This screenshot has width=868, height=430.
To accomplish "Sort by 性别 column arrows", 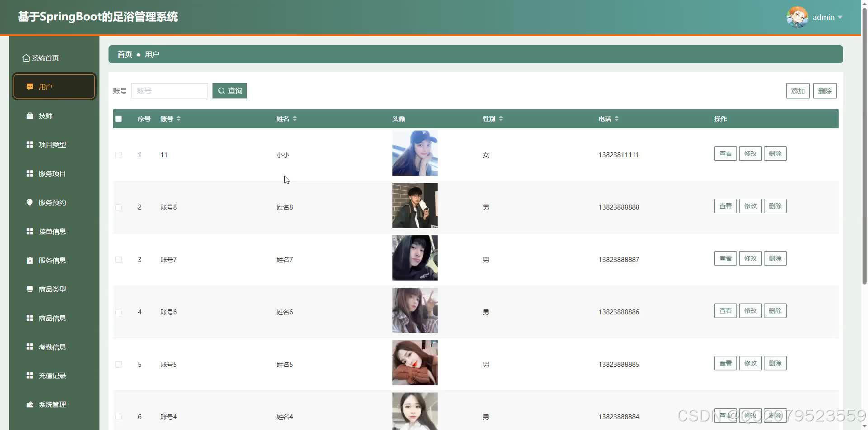I will 501,119.
